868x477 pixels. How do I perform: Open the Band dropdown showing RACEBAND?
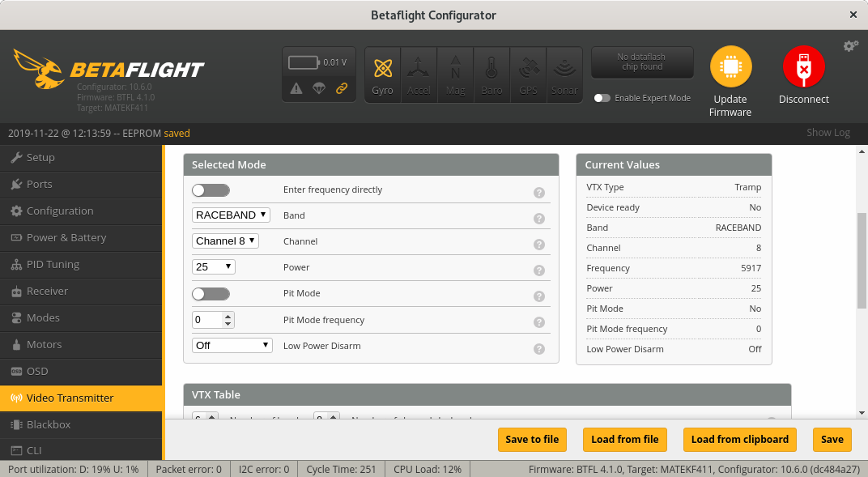pos(231,215)
